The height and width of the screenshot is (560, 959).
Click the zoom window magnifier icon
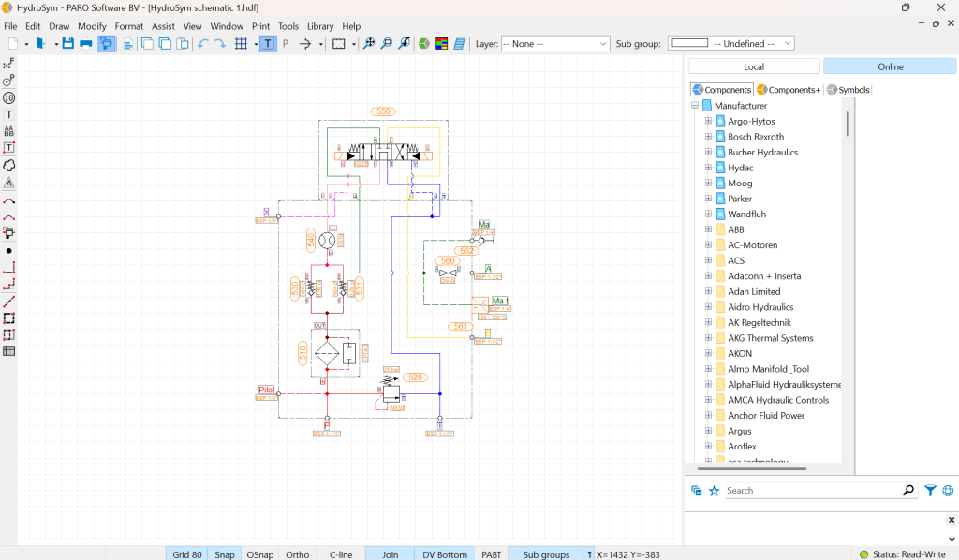click(387, 43)
